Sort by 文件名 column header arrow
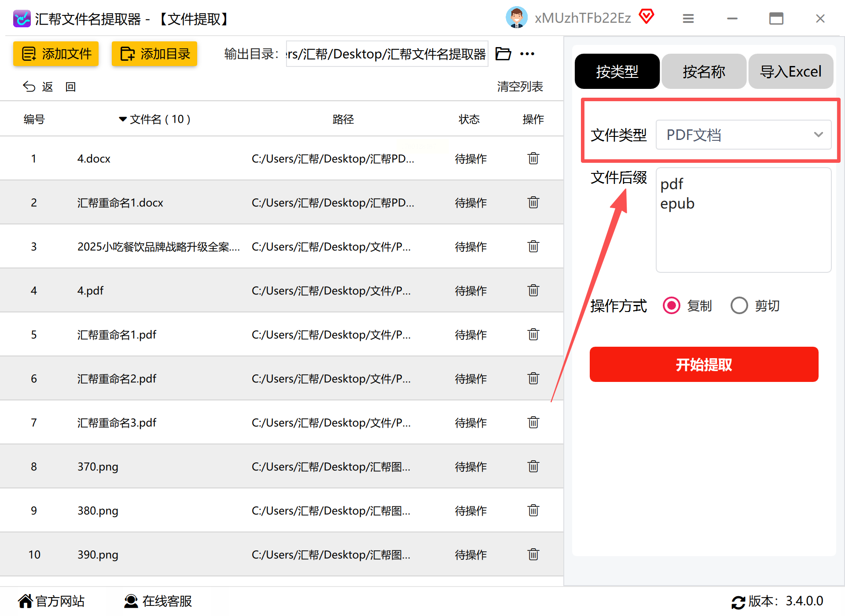Screen dimensions: 845x616 pos(123,119)
